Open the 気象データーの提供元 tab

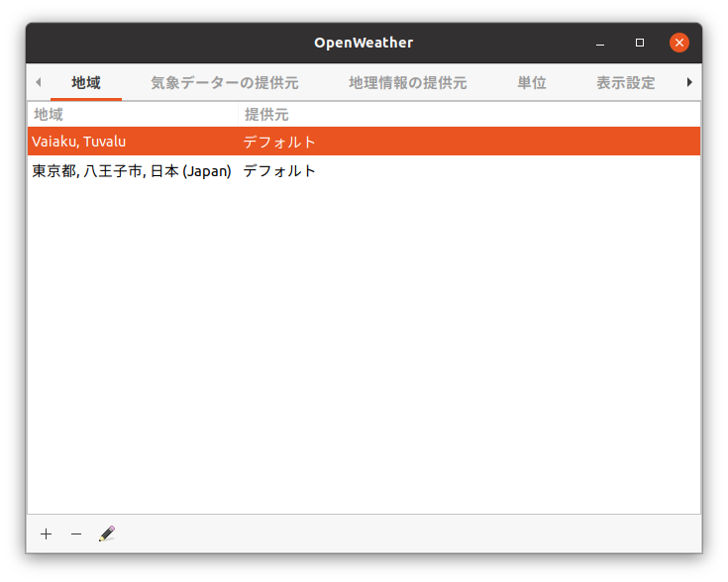click(x=225, y=82)
